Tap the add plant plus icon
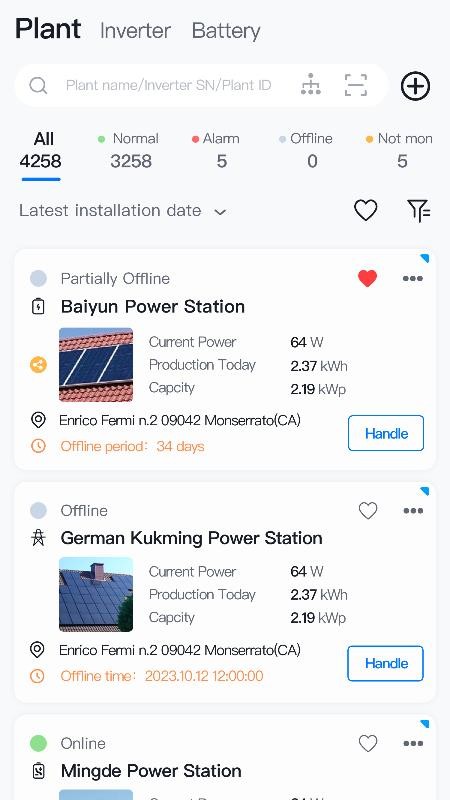This screenshot has height=800, width=450. coord(415,86)
